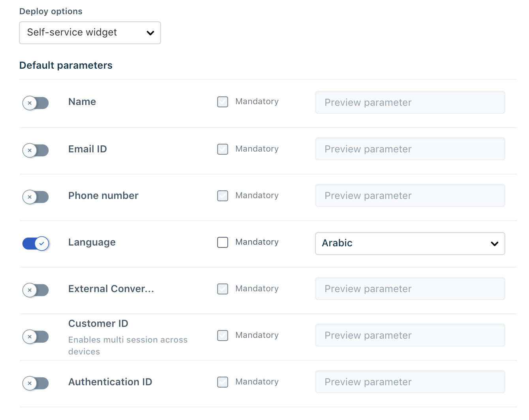The height and width of the screenshot is (420, 529).
Task: Click the Self-service widget chevron arrow
Action: pos(150,33)
